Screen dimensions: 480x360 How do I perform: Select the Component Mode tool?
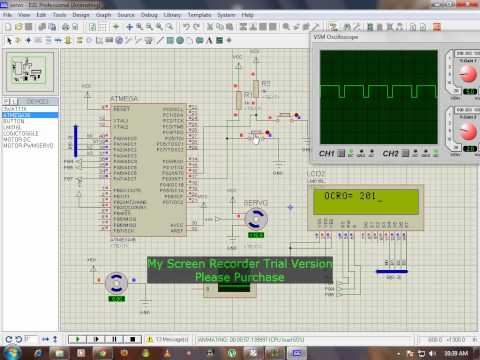[18, 41]
